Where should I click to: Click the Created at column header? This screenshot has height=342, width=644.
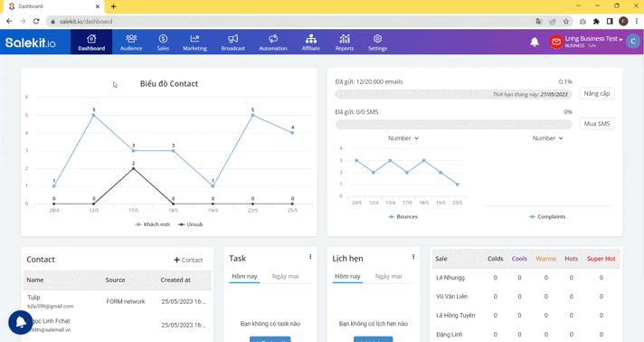175,280
